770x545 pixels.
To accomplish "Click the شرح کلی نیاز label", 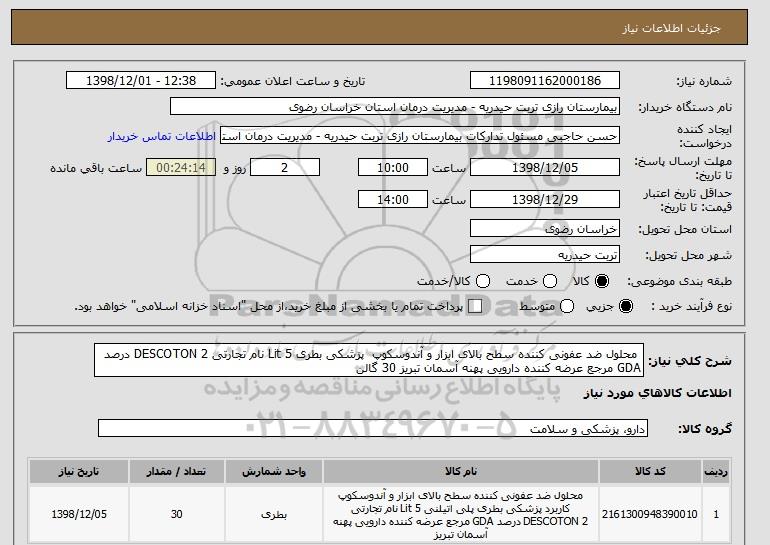I will tap(690, 361).
